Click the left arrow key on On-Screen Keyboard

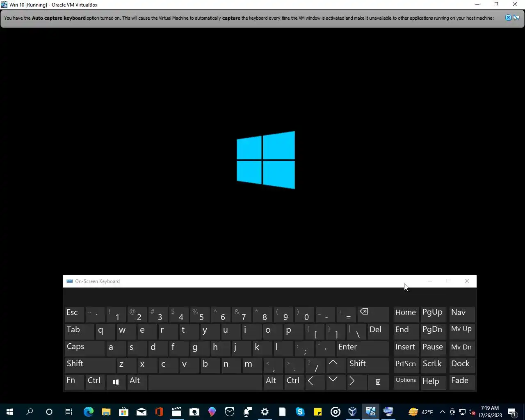point(315,382)
